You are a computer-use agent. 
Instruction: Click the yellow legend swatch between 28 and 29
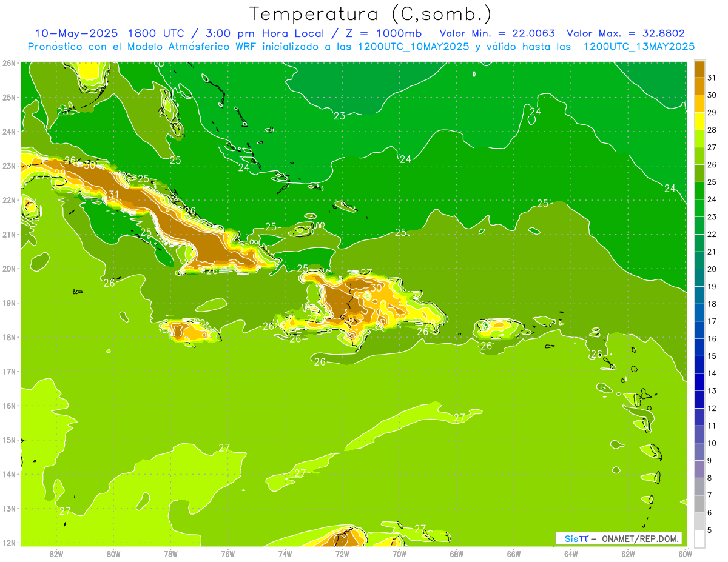point(700,121)
